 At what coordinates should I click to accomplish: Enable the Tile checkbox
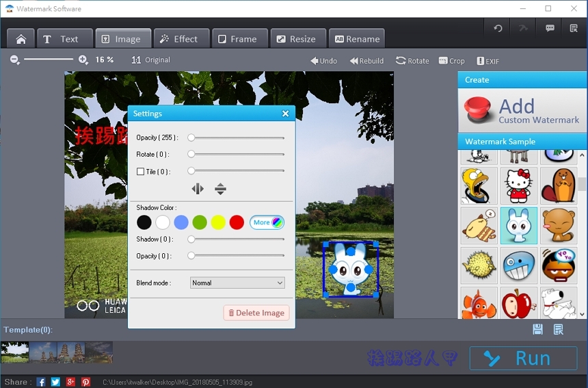tap(141, 172)
